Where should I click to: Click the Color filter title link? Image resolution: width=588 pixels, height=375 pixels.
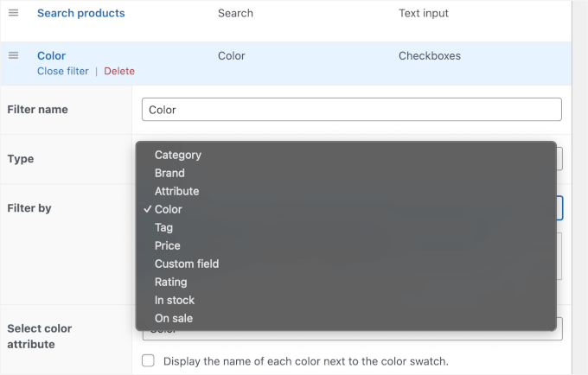coord(51,56)
